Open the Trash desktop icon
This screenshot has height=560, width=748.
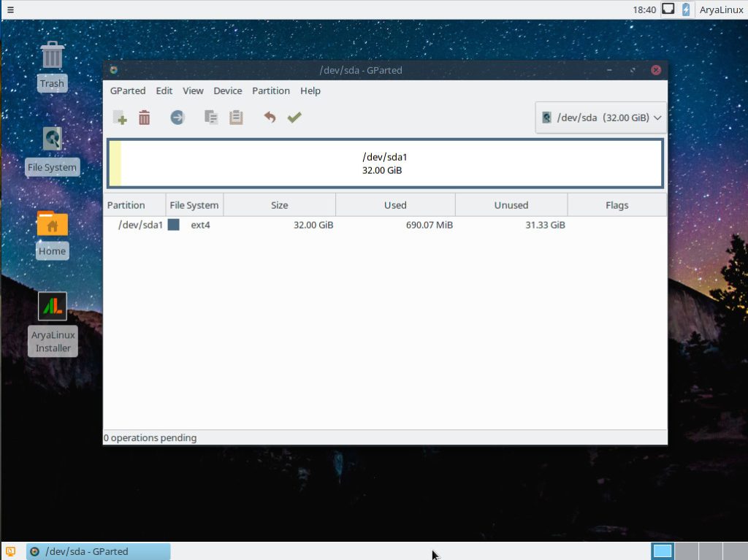tap(52, 57)
